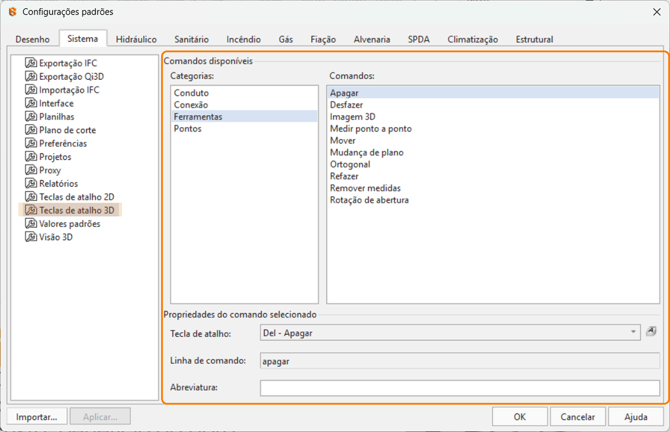Click the Interface item icon

pyautogui.click(x=31, y=103)
